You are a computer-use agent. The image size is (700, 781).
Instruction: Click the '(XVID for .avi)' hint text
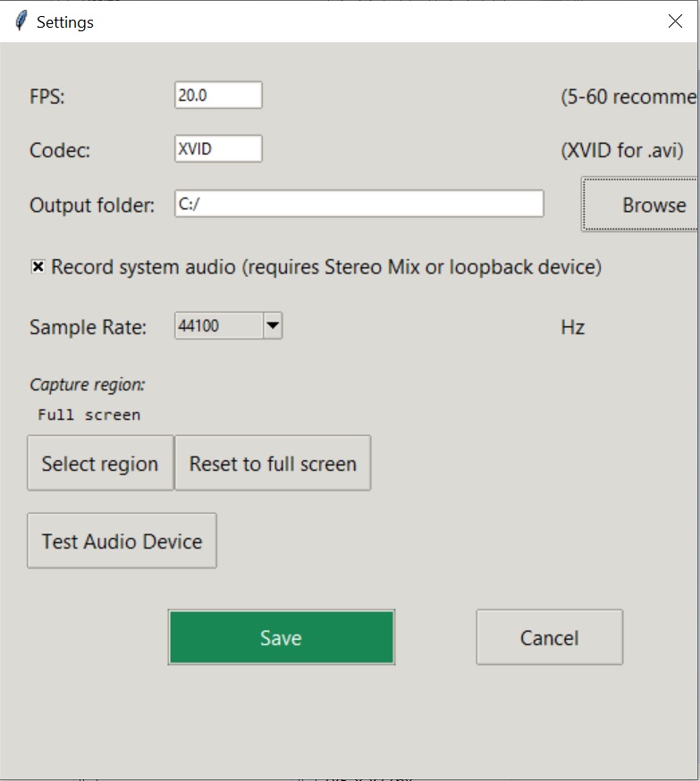[x=622, y=150]
